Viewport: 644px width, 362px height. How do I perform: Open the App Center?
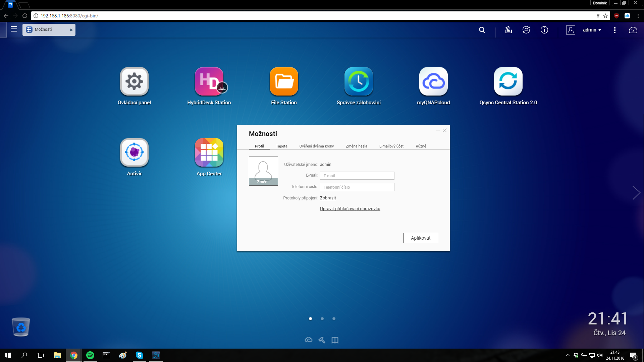[x=209, y=153]
